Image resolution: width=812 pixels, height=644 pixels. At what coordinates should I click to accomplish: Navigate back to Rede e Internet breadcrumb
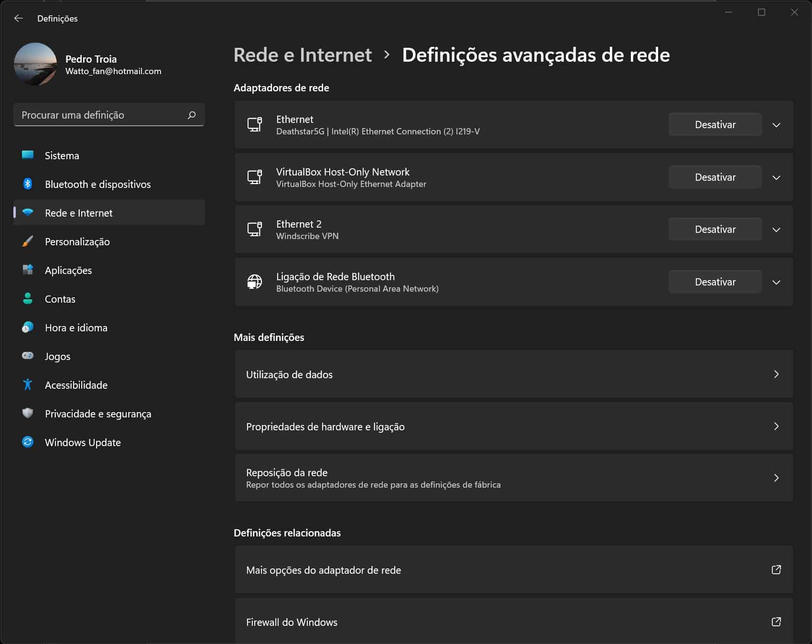(x=303, y=55)
